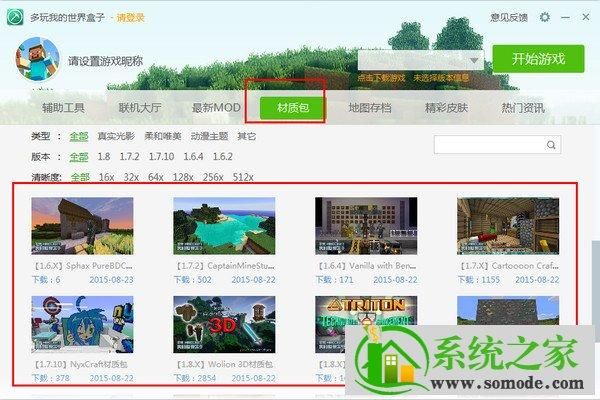This screenshot has width=600, height=400.
Task: Filter version by 1.7.10
Action: (x=161, y=157)
